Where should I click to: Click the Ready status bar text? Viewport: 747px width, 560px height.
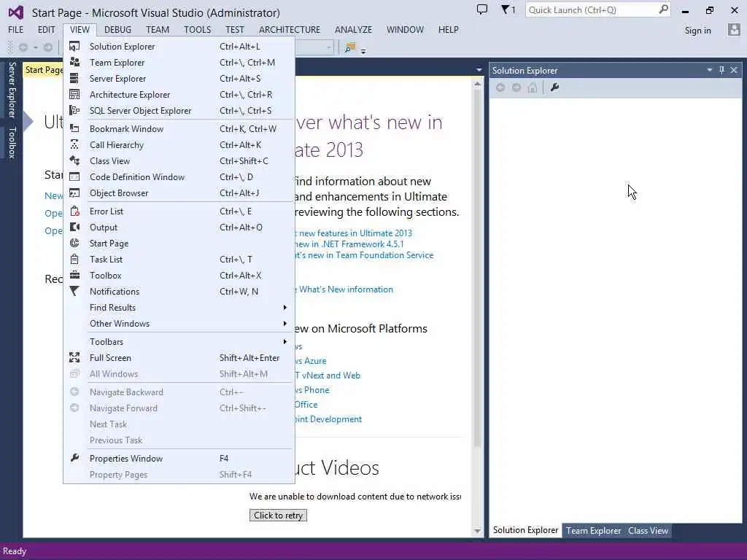tap(15, 551)
